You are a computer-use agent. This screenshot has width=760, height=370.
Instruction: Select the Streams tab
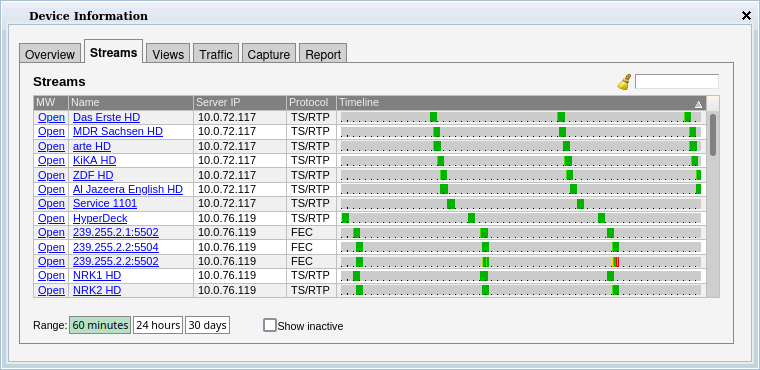pyautogui.click(x=113, y=52)
